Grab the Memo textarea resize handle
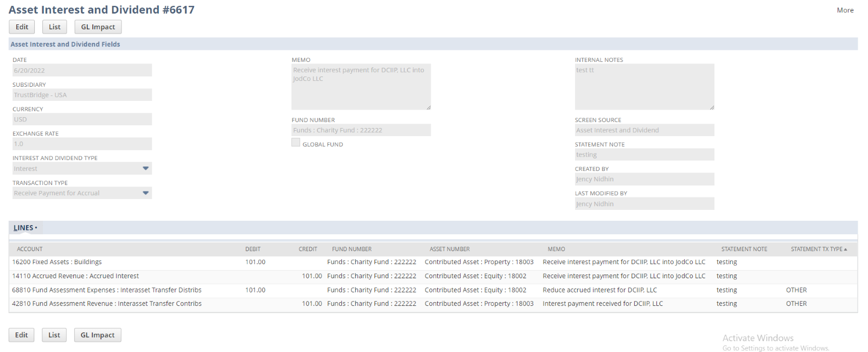 click(x=428, y=107)
